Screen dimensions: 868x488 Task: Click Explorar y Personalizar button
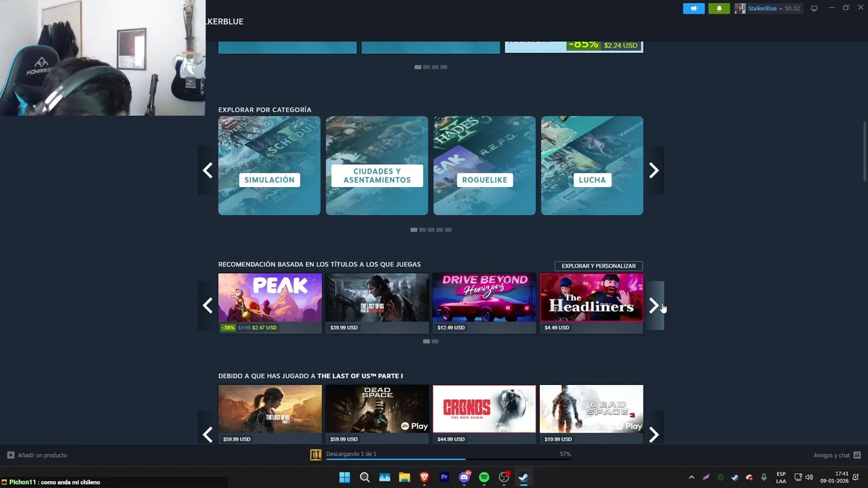pyautogui.click(x=599, y=266)
